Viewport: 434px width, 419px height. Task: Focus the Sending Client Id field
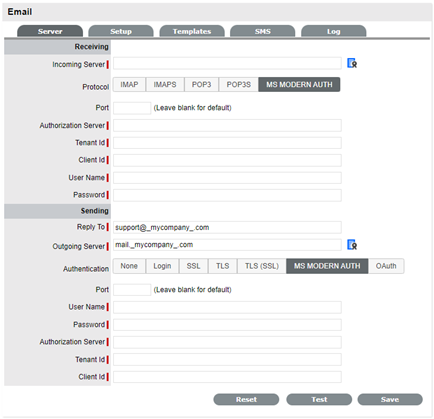click(227, 377)
